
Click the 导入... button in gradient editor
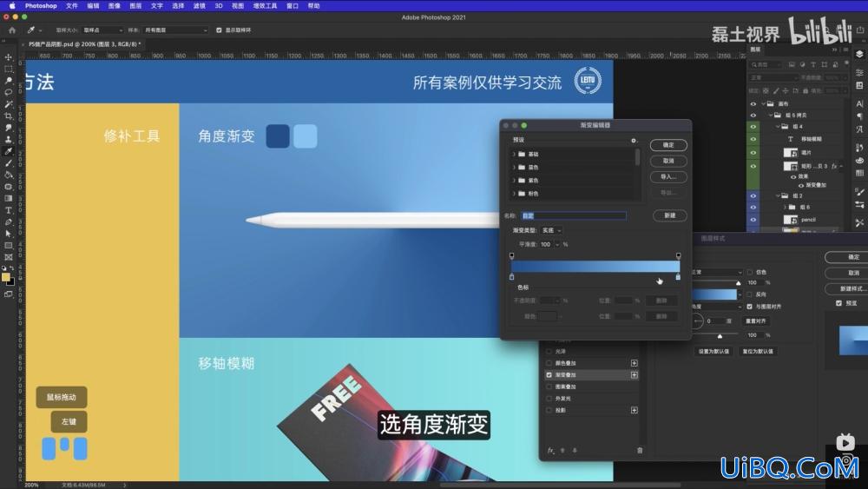click(668, 176)
